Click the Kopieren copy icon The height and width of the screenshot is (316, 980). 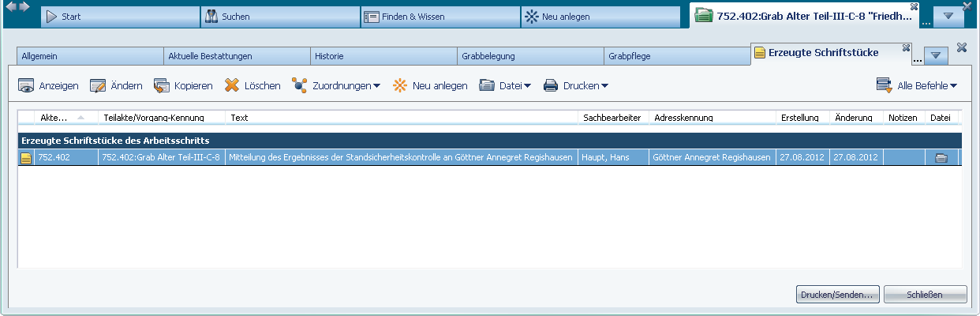[162, 86]
